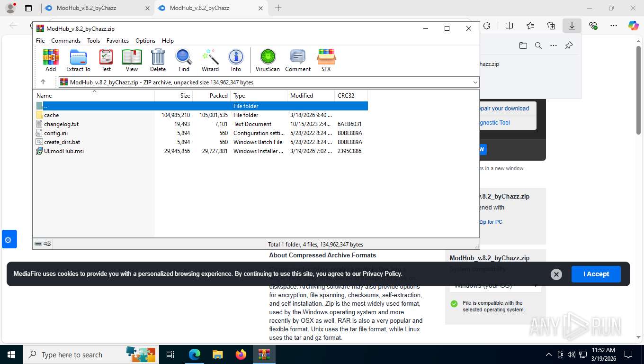Click the Extract To toolbar icon

tap(78, 60)
